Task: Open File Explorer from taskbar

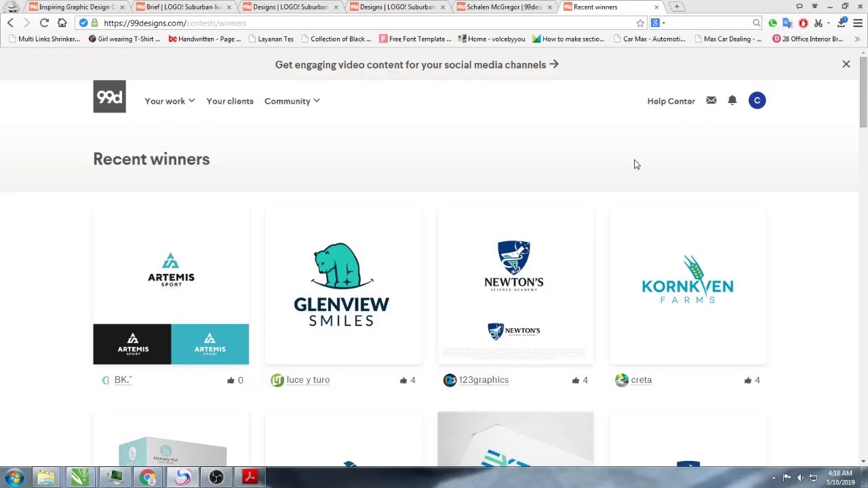Action: [x=46, y=478]
